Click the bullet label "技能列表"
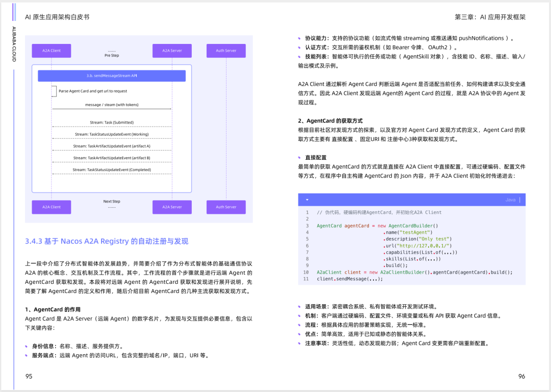The width and height of the screenshot is (551, 392). (316, 57)
